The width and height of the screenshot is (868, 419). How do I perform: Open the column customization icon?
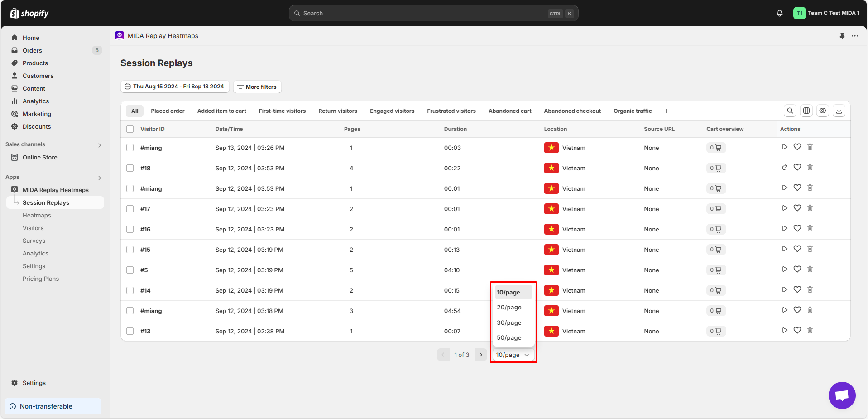coord(806,111)
